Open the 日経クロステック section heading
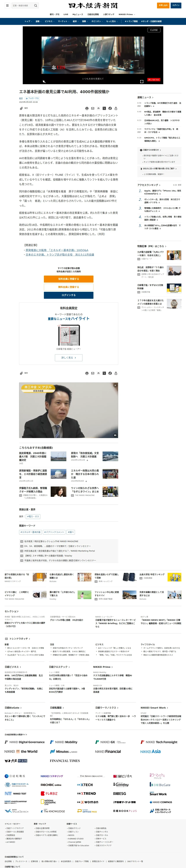 (x=59, y=667)
